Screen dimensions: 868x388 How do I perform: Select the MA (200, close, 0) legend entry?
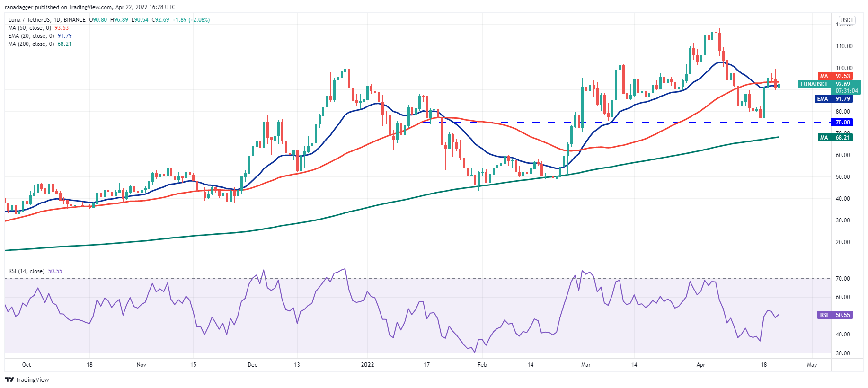click(31, 44)
